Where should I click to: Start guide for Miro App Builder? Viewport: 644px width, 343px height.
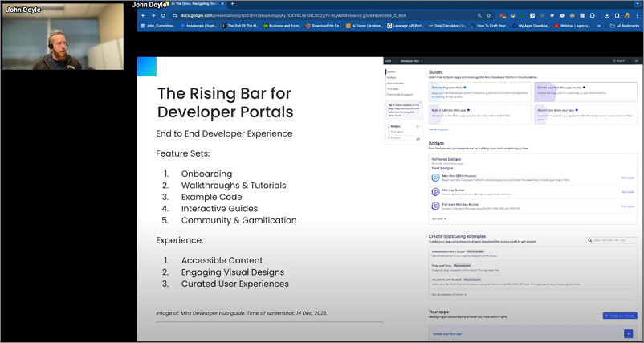tap(628, 192)
